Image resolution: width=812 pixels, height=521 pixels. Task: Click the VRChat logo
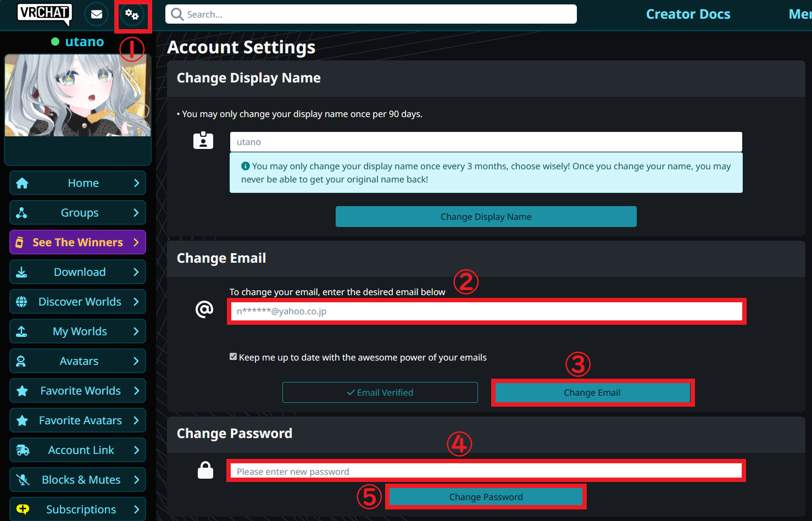click(x=44, y=13)
